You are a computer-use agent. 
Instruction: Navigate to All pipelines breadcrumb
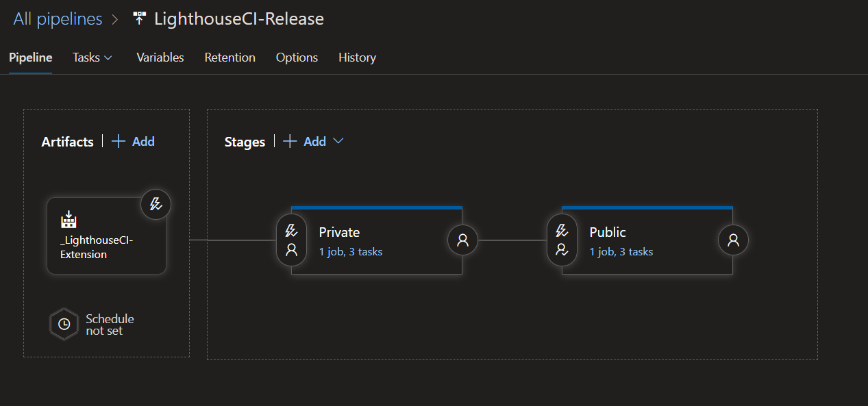click(58, 19)
